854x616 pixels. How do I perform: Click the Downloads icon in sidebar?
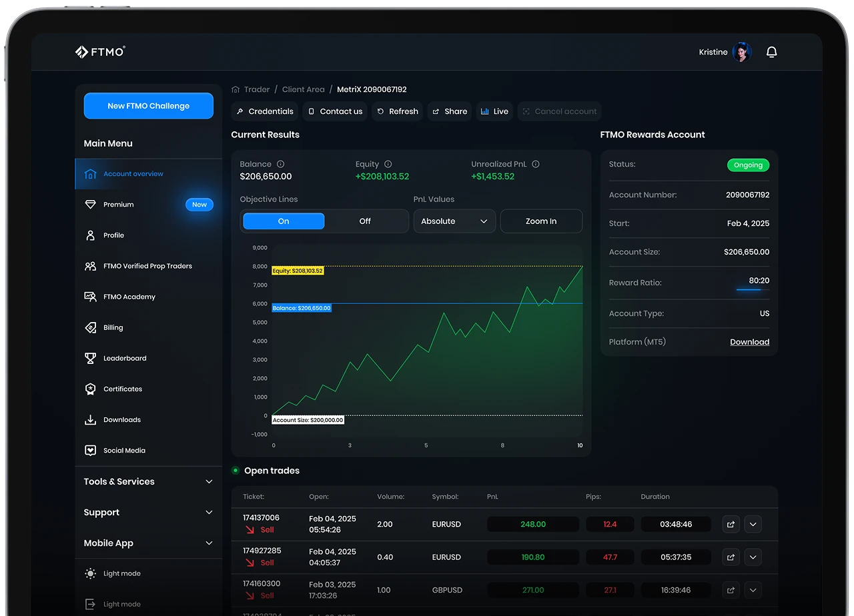(x=91, y=420)
